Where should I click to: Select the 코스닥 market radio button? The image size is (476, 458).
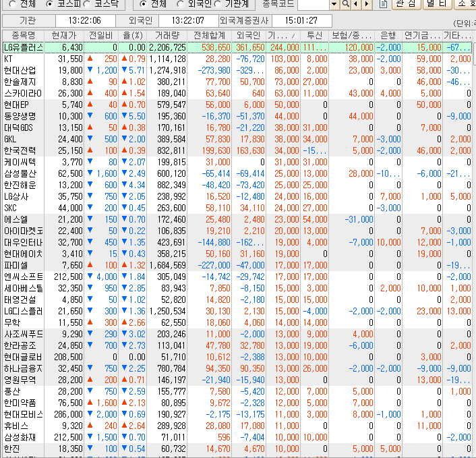87,4
